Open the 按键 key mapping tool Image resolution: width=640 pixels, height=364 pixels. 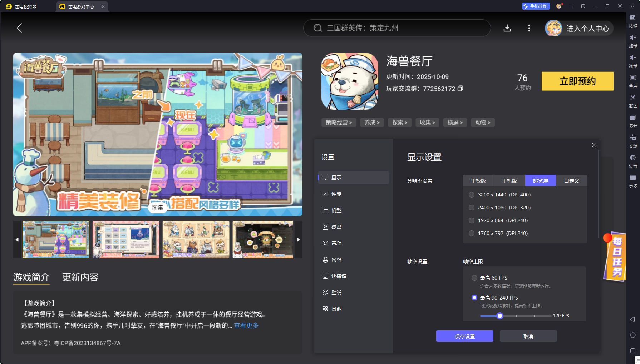pos(633,21)
